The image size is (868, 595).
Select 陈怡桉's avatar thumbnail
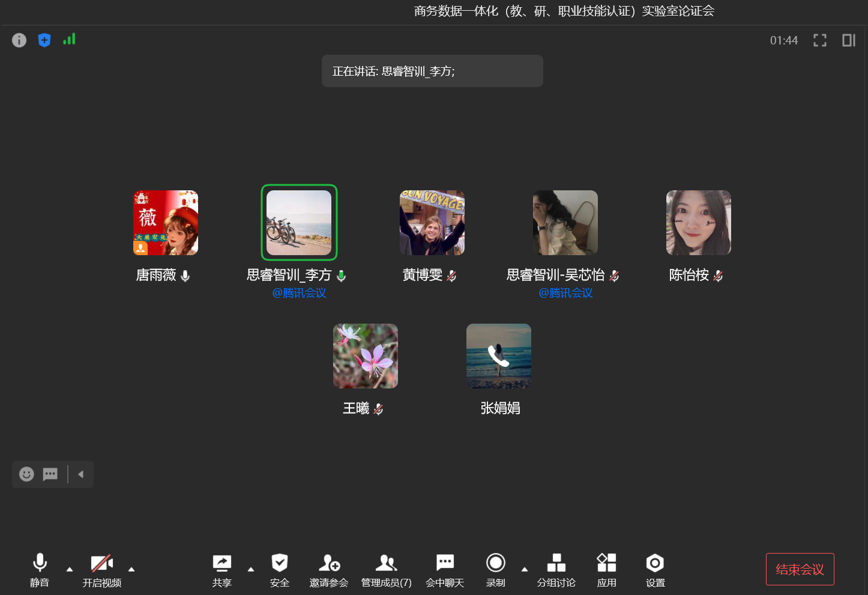tap(698, 223)
